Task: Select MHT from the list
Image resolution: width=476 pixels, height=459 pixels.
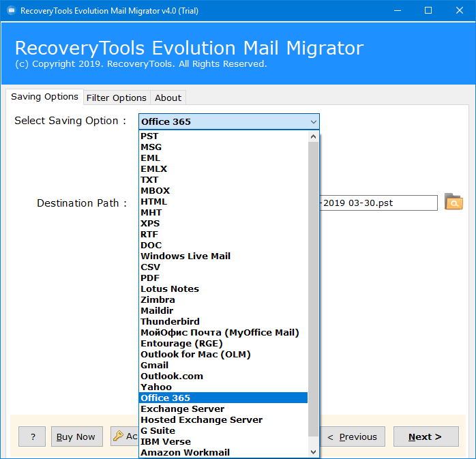Action: 223,213
